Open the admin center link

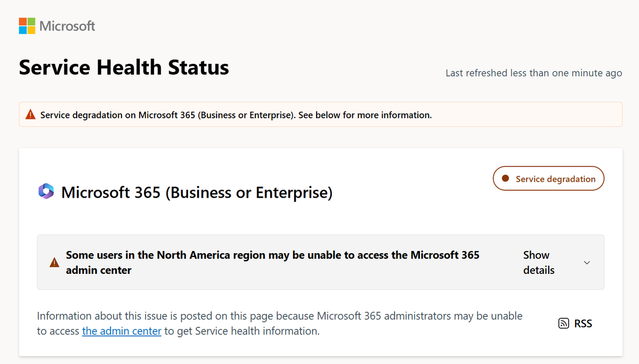pos(122,331)
